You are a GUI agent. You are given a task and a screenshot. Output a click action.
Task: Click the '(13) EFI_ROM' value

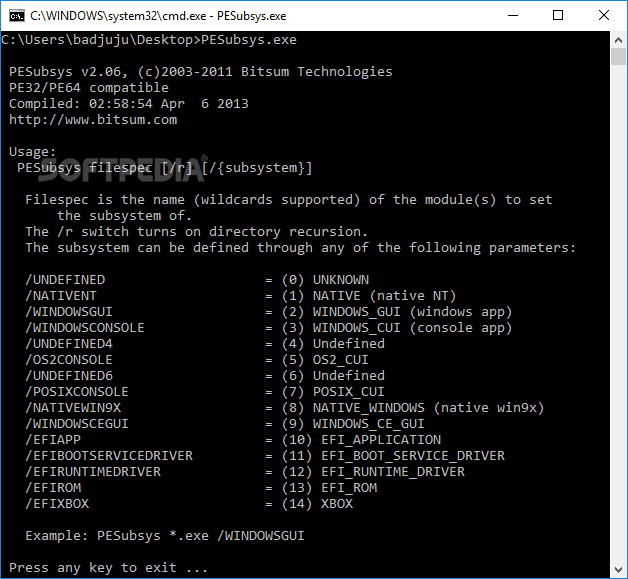click(x=329, y=488)
